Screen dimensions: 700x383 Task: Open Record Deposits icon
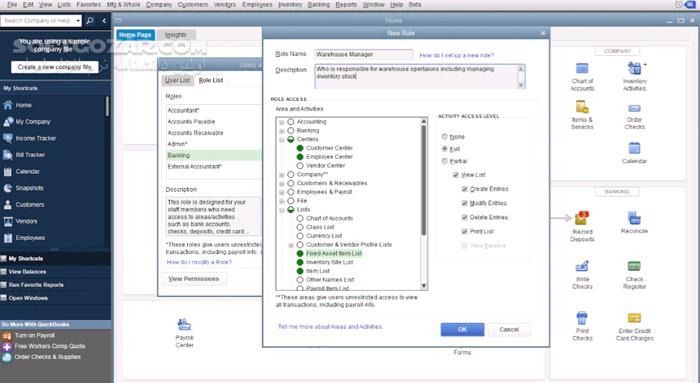(x=582, y=218)
